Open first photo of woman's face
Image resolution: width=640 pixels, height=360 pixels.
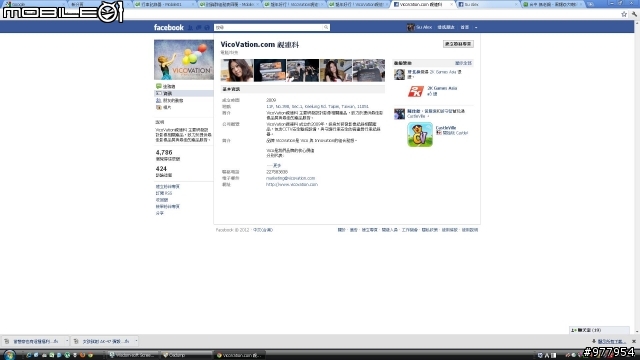pos(237,70)
